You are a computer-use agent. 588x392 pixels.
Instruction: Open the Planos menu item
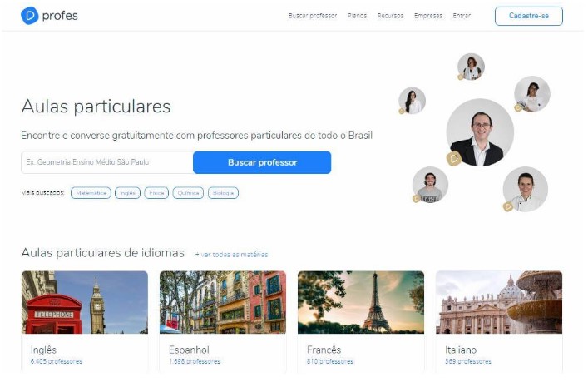357,16
